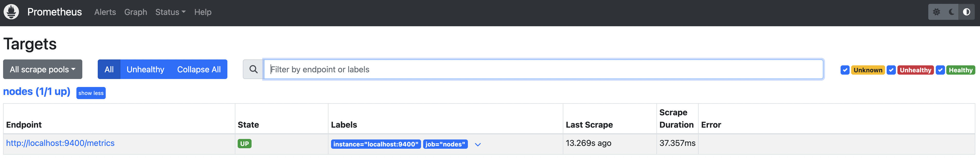Open the localhost:9400 metrics endpoint link
This screenshot has height=158, width=980.
pyautogui.click(x=60, y=143)
